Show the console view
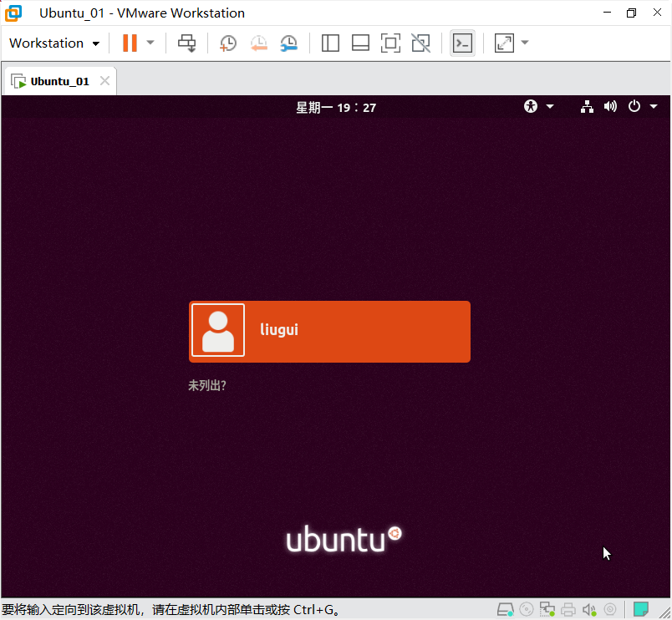 pos(462,43)
